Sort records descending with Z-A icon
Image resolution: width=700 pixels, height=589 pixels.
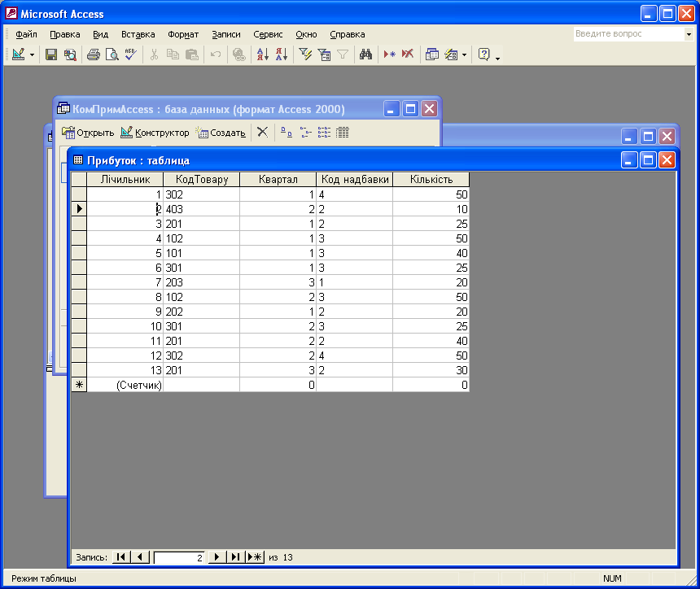pyautogui.click(x=282, y=55)
